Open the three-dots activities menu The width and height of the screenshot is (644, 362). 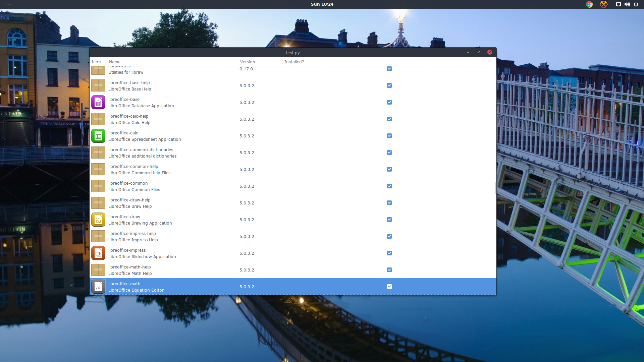[8, 4]
